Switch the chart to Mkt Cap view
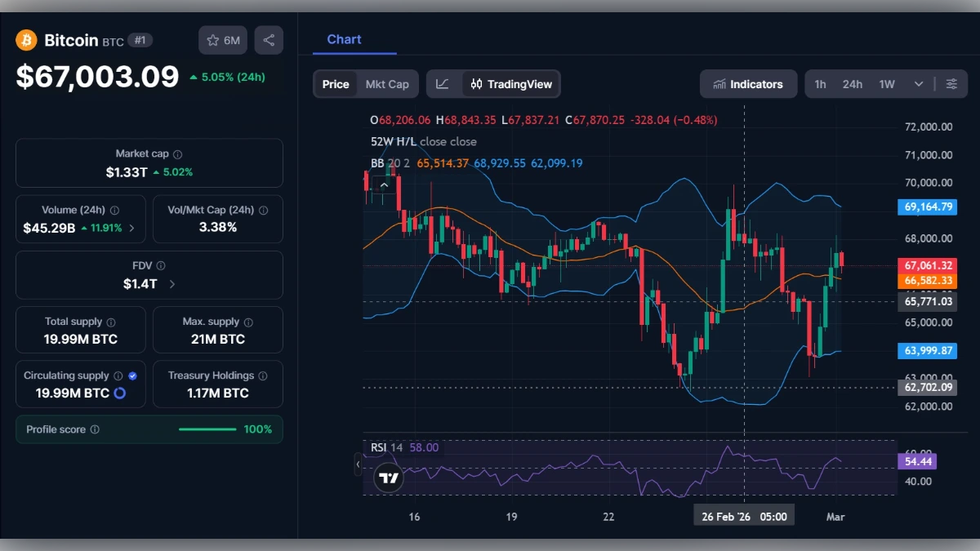980x551 pixels. pyautogui.click(x=387, y=83)
